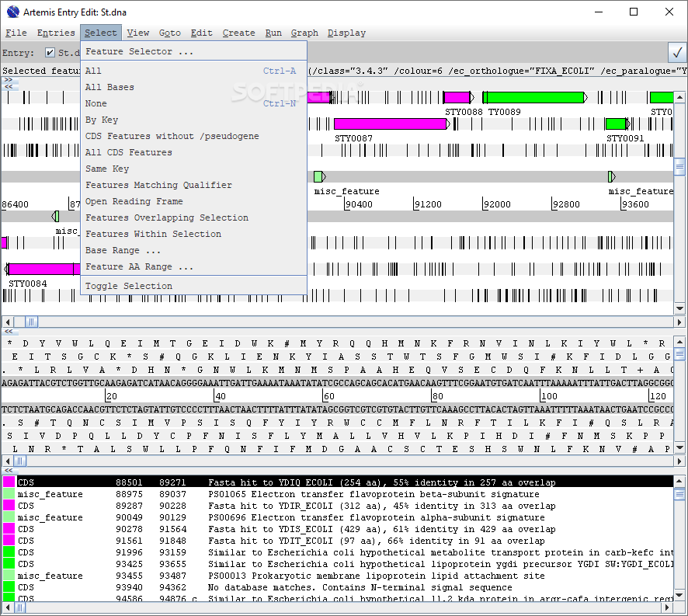
Task: Select CDS row 93425 93655
Action: coord(338,564)
